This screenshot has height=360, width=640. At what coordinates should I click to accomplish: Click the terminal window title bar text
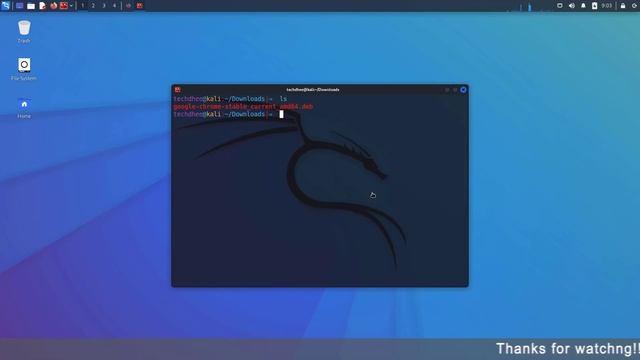coord(313,90)
